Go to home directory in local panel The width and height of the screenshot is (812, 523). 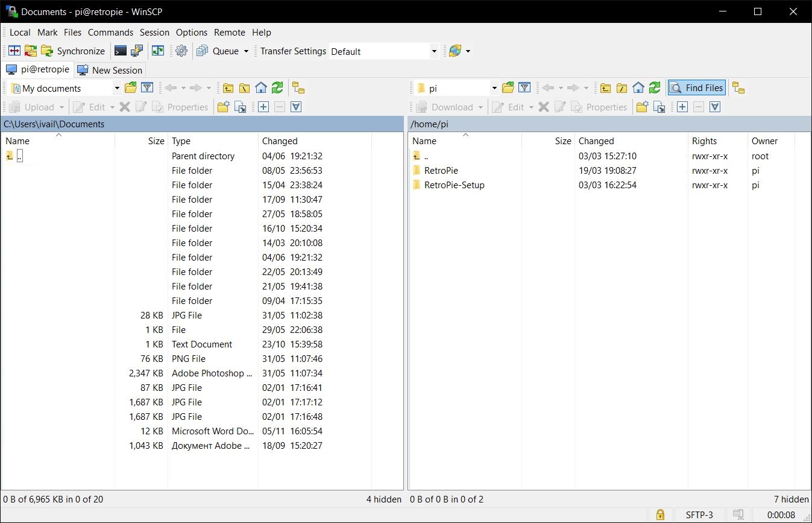(x=261, y=88)
